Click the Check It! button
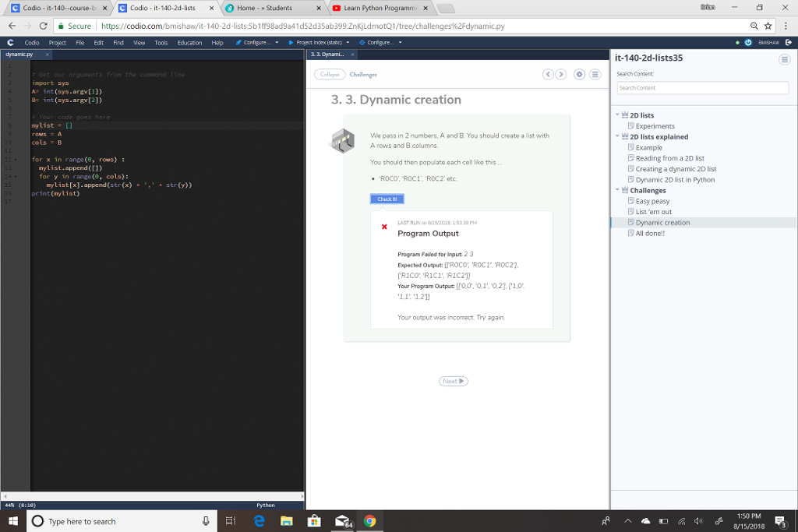 point(387,199)
